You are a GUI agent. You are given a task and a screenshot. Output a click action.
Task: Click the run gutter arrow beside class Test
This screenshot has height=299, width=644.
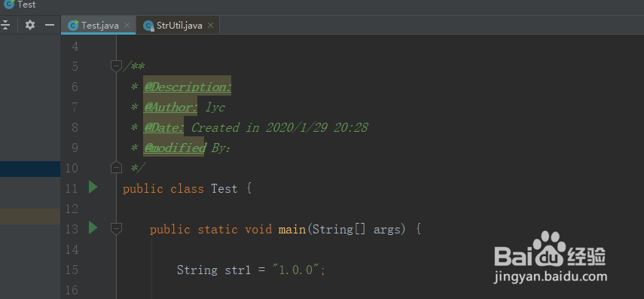pos(93,188)
